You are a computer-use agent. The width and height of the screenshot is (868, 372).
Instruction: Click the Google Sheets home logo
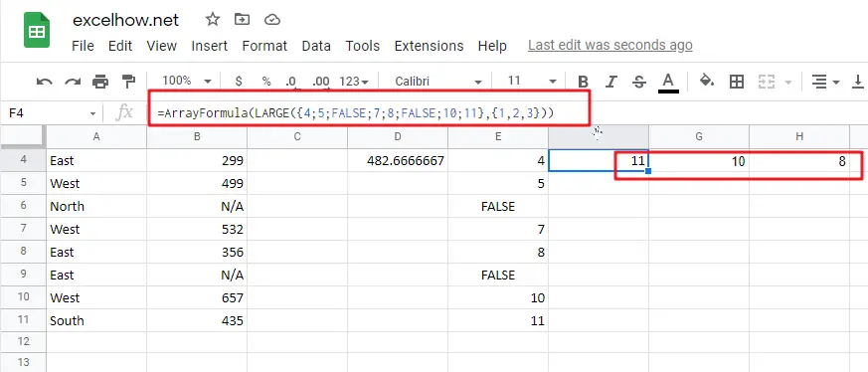tap(37, 31)
